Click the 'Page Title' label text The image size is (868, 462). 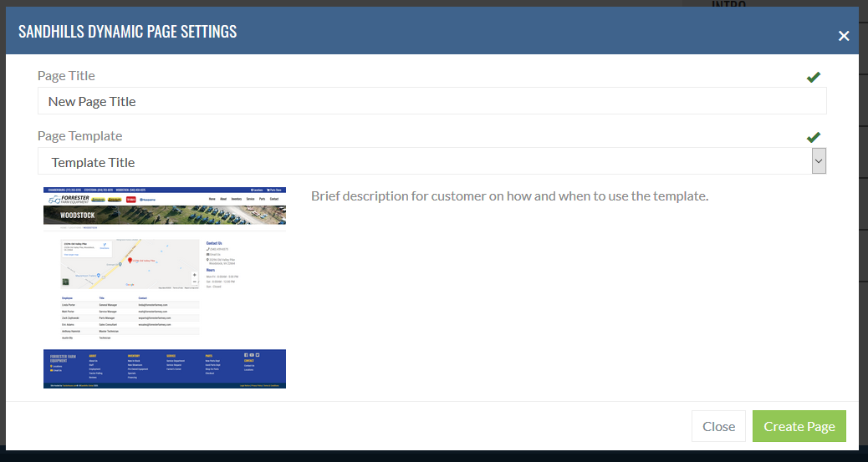66,76
